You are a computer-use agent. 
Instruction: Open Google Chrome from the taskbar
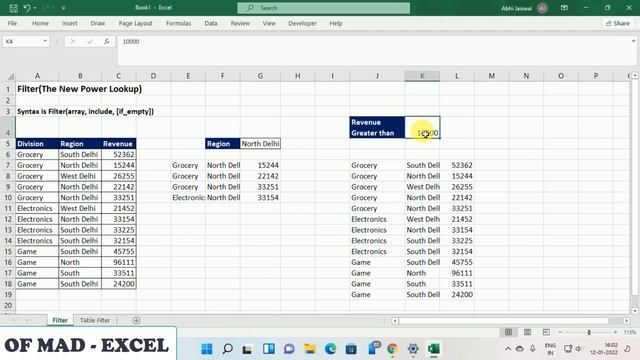click(392, 349)
